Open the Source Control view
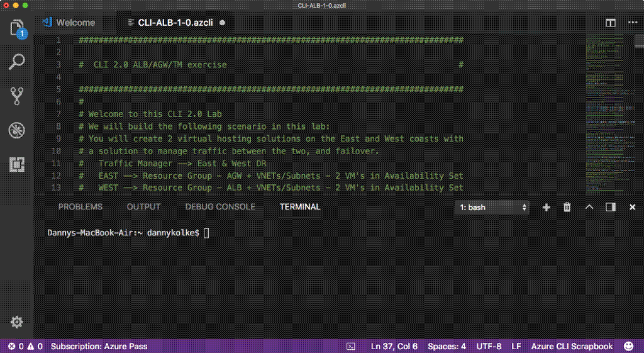Screen dimensions: 644x353 point(17,96)
